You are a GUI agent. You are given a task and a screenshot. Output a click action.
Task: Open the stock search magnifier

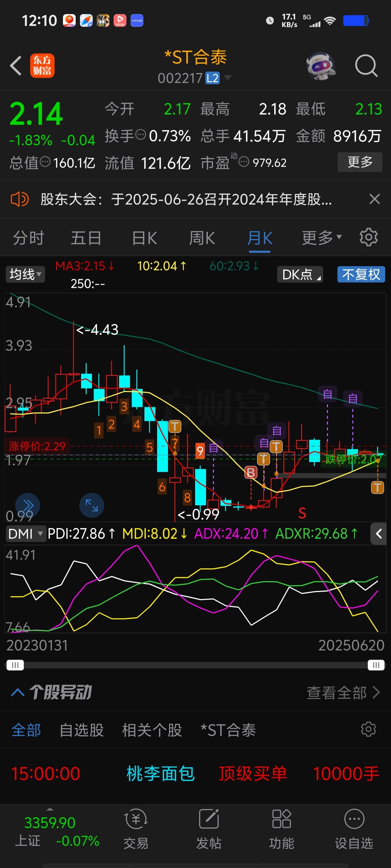tap(366, 66)
